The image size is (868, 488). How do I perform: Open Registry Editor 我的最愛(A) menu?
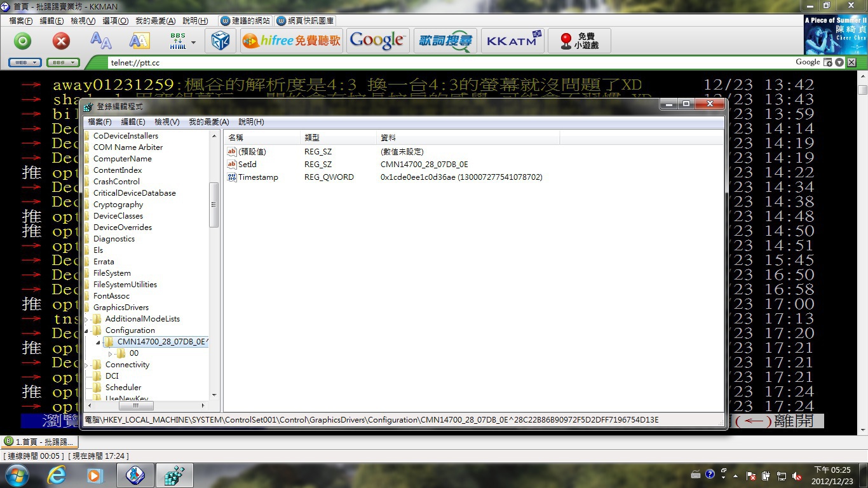(209, 122)
